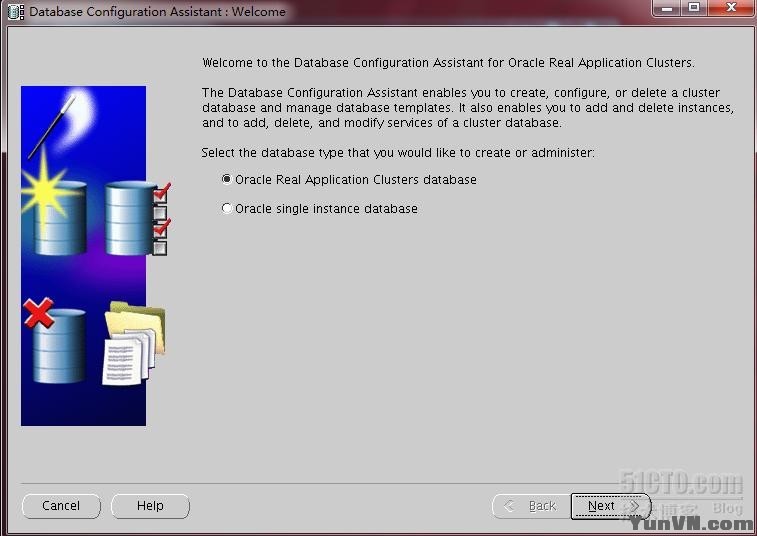Click 'Select the database type' prompt text
Screen dimensions: 757x536
[x=398, y=153]
